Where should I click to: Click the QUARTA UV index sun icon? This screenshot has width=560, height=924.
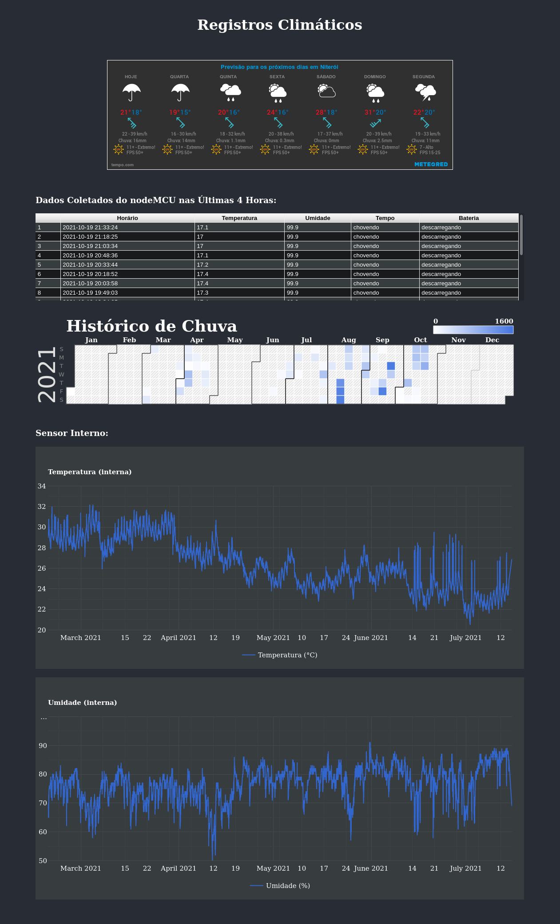(x=167, y=149)
